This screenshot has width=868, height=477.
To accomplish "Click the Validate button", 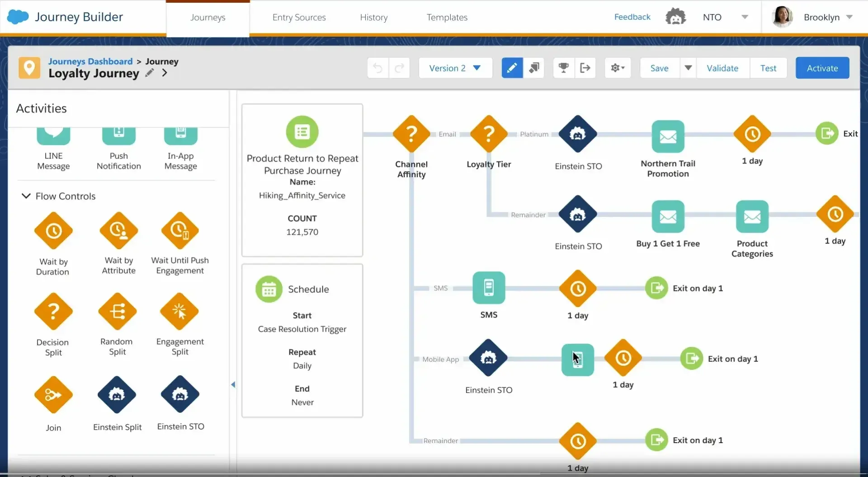I will pyautogui.click(x=722, y=68).
